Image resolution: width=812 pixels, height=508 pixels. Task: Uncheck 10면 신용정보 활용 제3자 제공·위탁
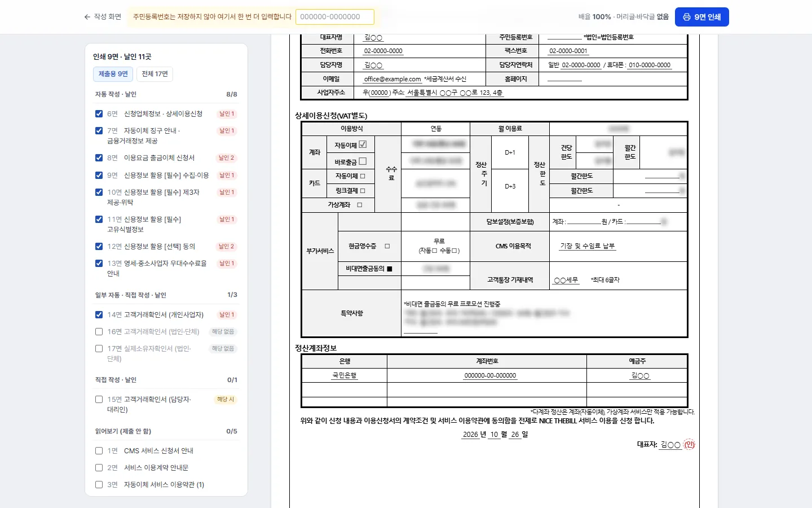[x=99, y=192]
